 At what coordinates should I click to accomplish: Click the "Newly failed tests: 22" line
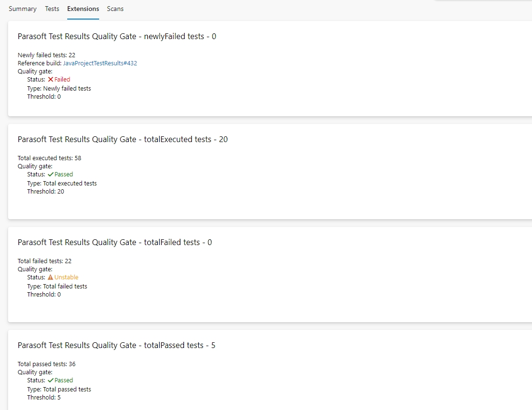pos(46,55)
